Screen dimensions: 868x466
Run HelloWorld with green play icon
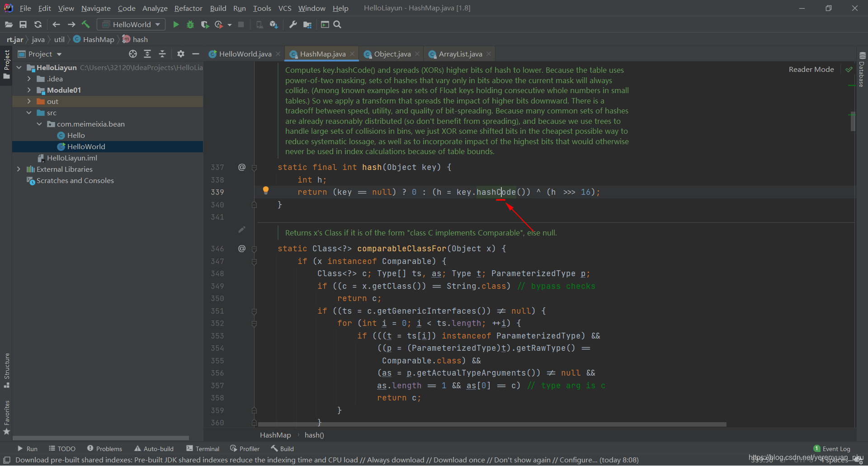pyautogui.click(x=176, y=24)
